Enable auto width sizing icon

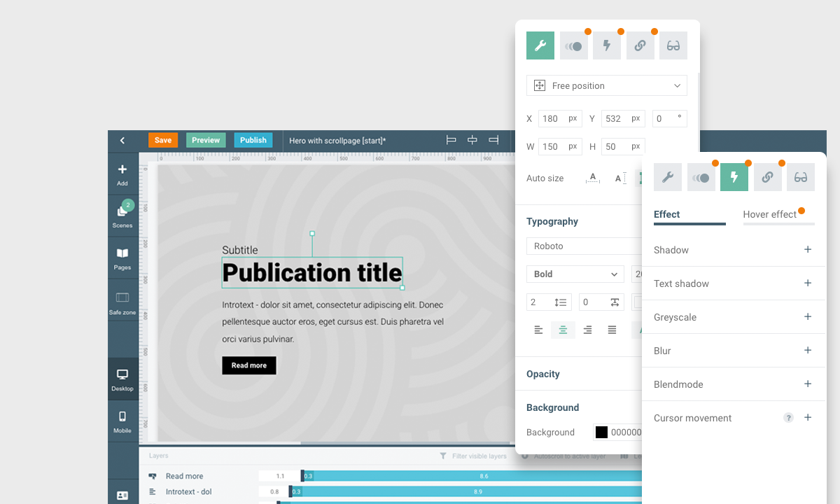pos(593,178)
